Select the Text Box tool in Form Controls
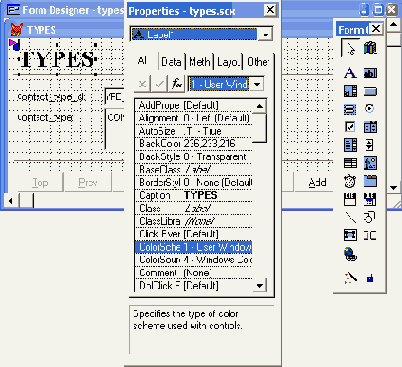The width and height of the screenshot is (402, 367). pyautogui.click(x=370, y=73)
